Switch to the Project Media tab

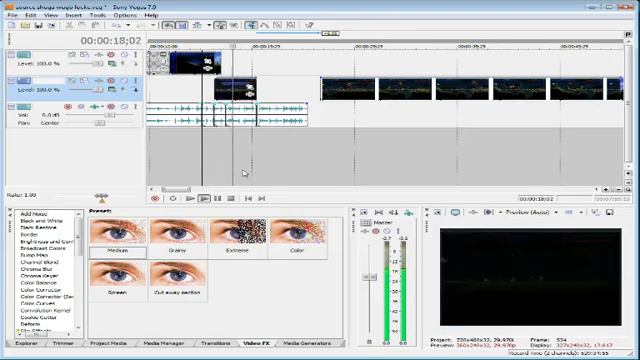[108, 344]
